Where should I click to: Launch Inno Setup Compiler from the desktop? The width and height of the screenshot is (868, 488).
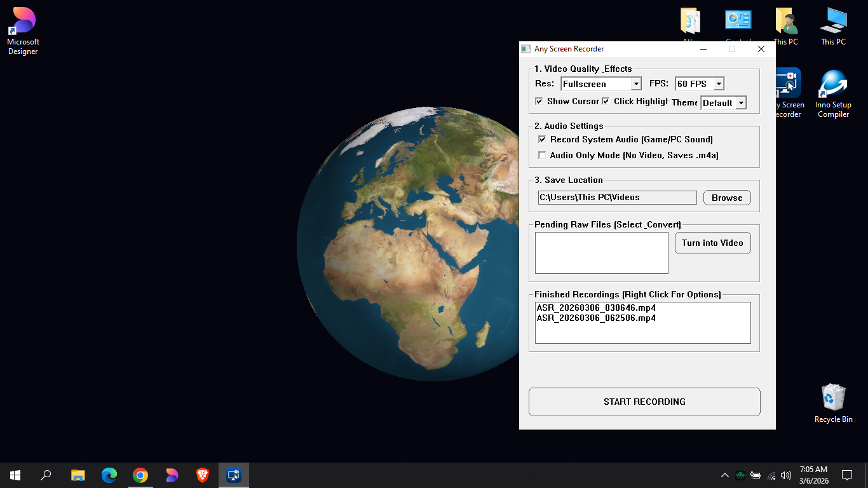coord(833,83)
